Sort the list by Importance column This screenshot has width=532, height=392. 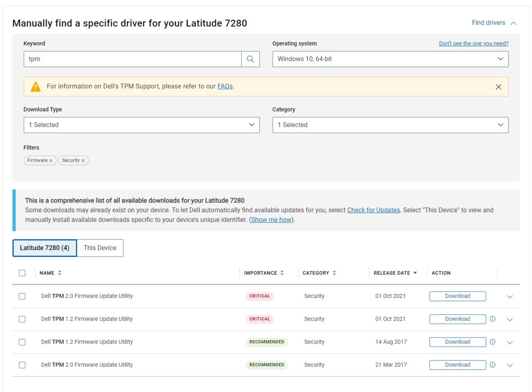click(282, 273)
